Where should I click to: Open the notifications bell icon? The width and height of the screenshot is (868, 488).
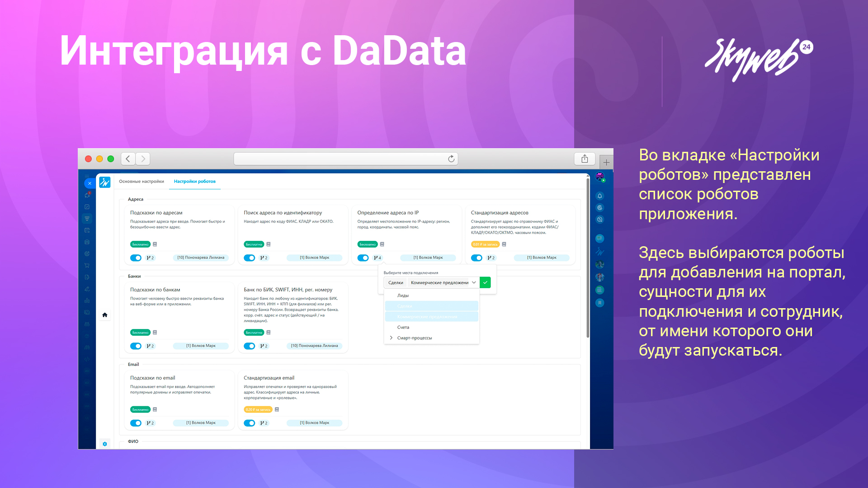click(x=599, y=196)
